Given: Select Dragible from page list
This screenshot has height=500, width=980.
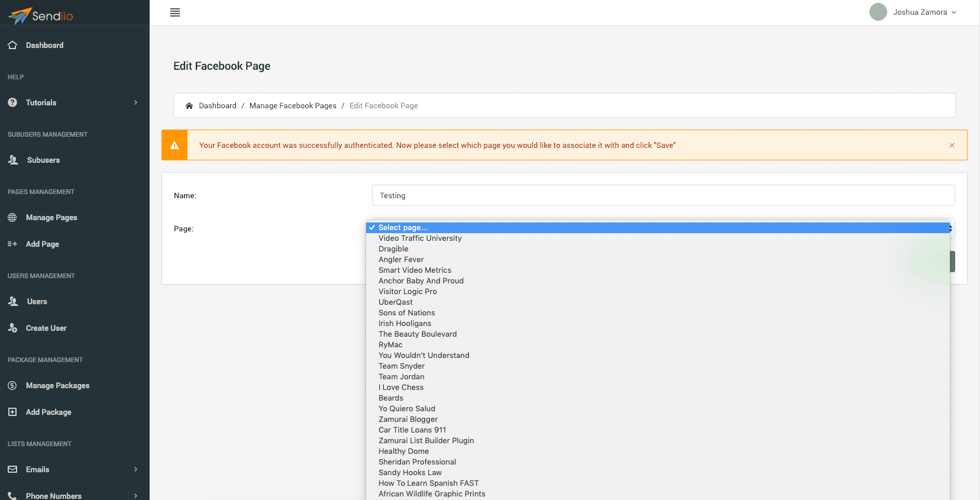Looking at the screenshot, I should tap(658, 249).
